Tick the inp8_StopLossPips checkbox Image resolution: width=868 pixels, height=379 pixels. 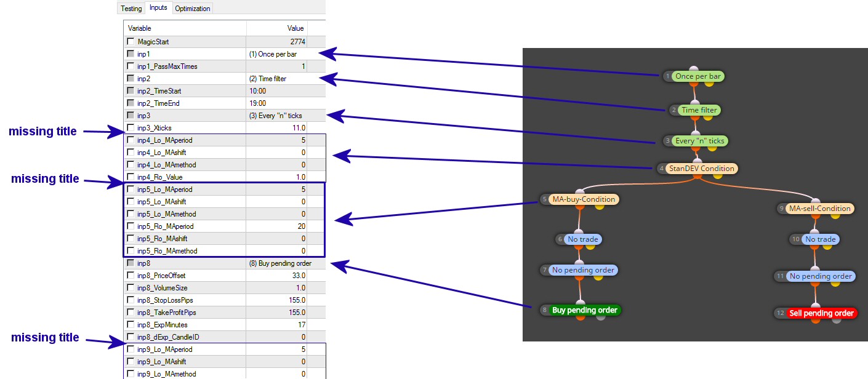point(131,300)
